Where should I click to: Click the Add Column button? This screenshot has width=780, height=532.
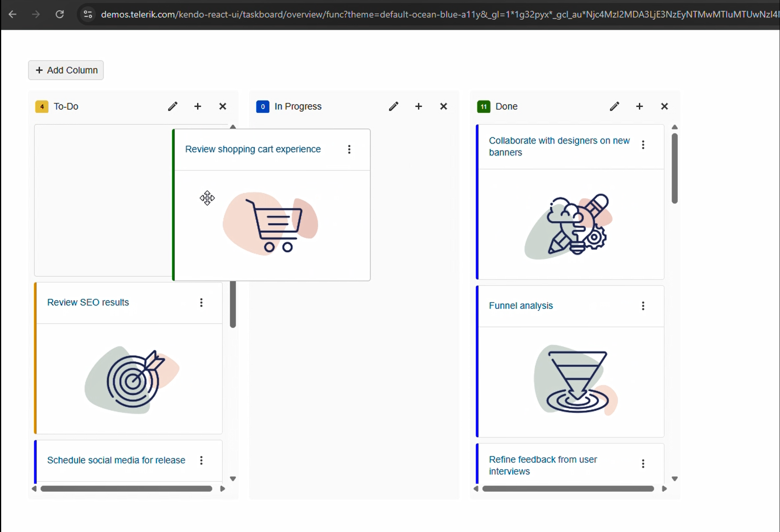(x=66, y=70)
